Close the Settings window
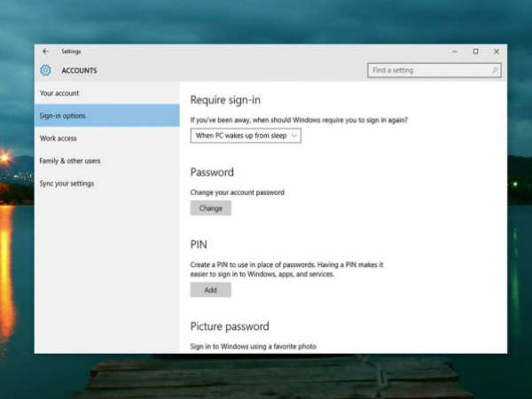The width and height of the screenshot is (532, 399). click(x=497, y=51)
